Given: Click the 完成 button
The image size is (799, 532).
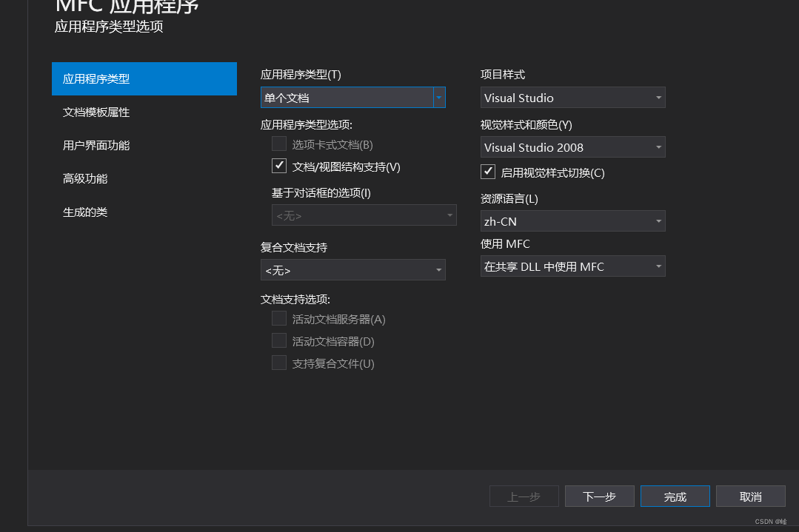Looking at the screenshot, I should click(675, 496).
